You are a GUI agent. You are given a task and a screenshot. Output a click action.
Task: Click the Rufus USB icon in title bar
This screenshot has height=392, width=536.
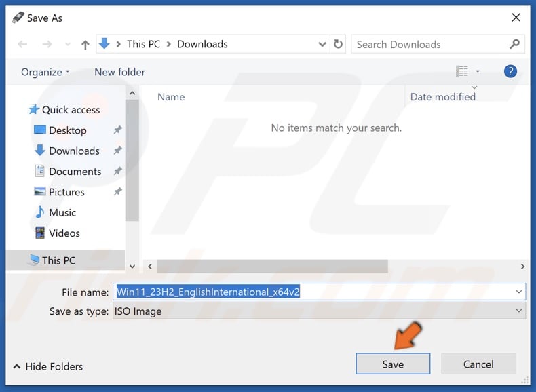pos(18,18)
